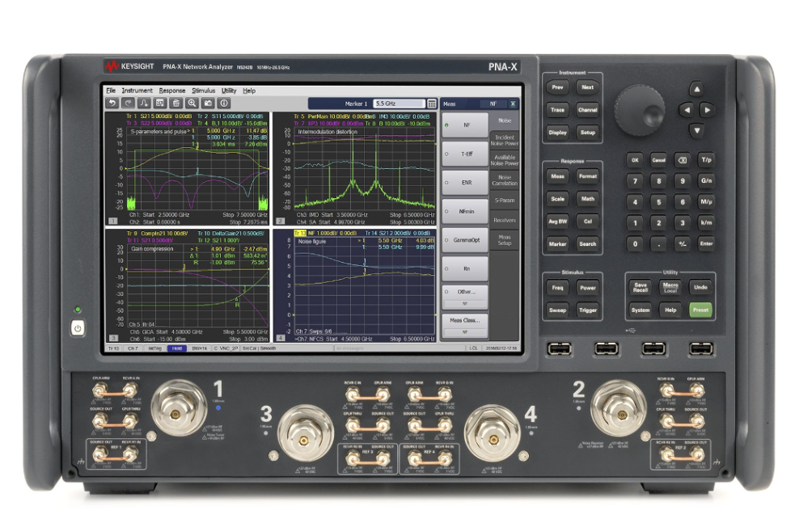Open the Response menu
Screen dimensions: 795x532
171,91
